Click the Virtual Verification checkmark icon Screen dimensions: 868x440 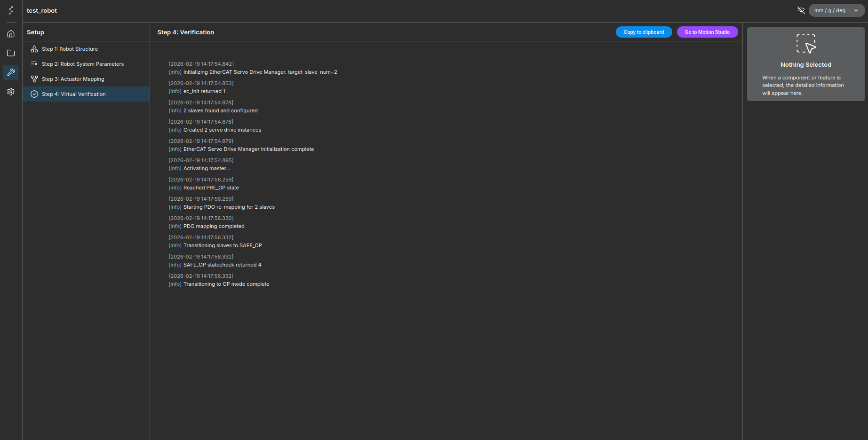(34, 94)
